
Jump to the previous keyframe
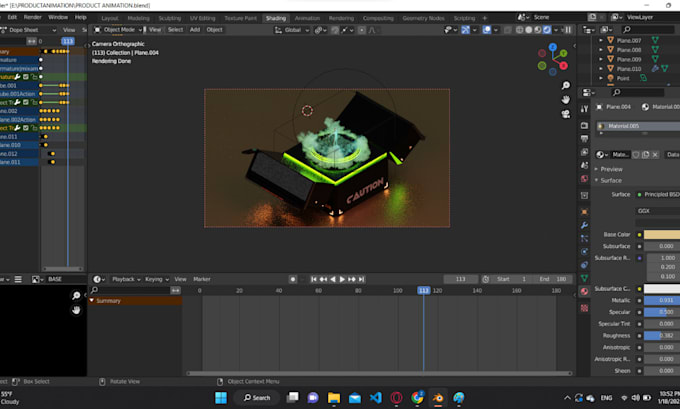[323, 279]
